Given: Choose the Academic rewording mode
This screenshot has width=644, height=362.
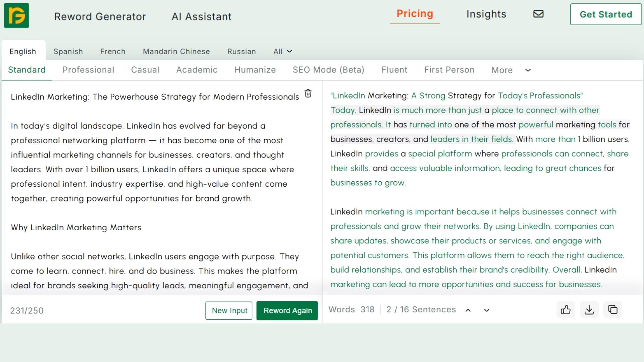Looking at the screenshot, I should click(197, 70).
